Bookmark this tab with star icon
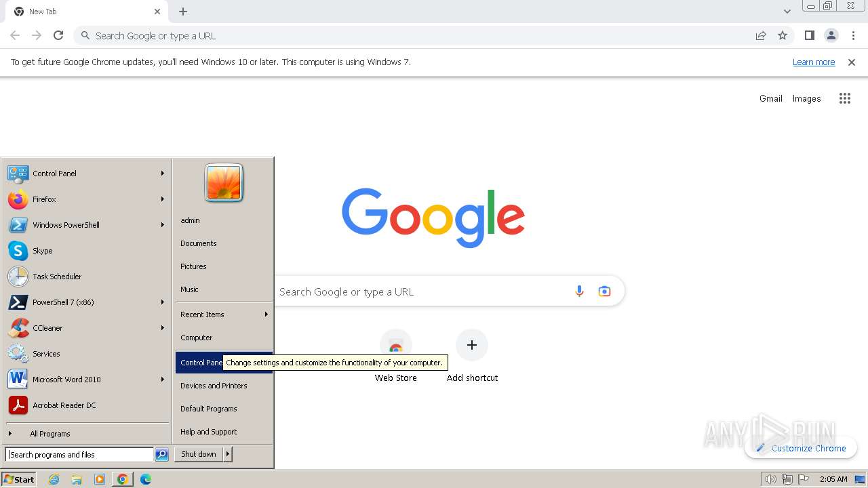The image size is (868, 488). pyautogui.click(x=783, y=36)
